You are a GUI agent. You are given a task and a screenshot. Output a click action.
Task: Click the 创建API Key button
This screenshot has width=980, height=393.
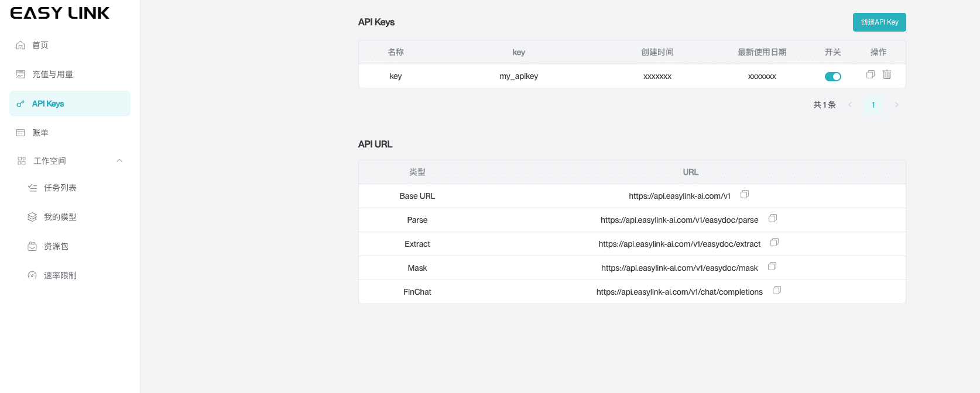pos(879,22)
